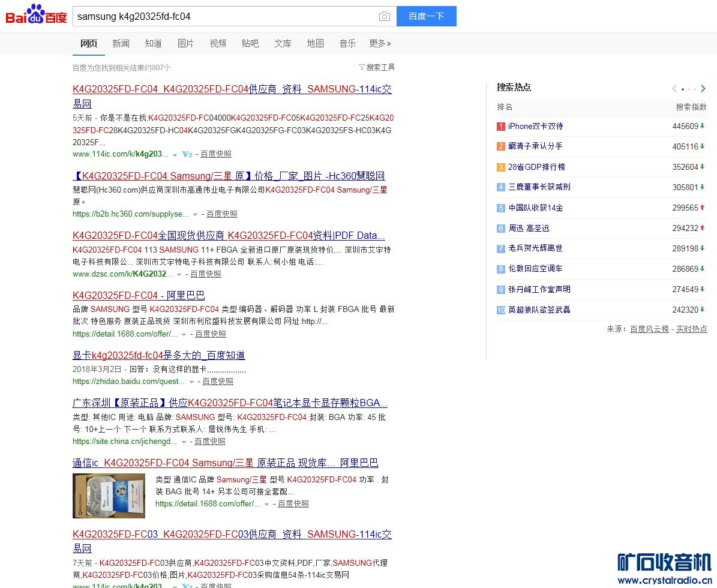Go to next hot search page arrow
717x588 pixels.
point(703,89)
